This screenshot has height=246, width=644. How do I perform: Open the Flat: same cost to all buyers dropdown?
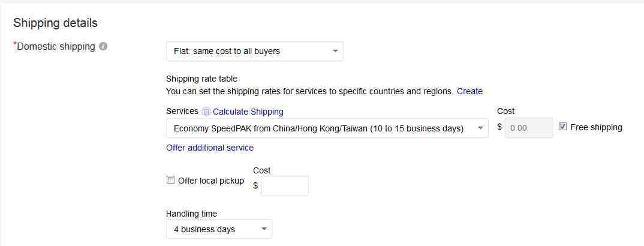(x=255, y=52)
